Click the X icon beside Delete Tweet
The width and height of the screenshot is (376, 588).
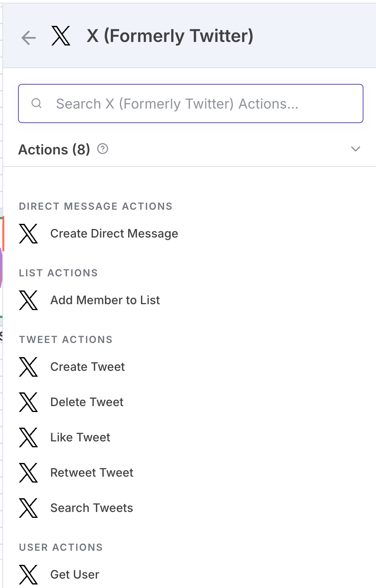click(x=29, y=402)
